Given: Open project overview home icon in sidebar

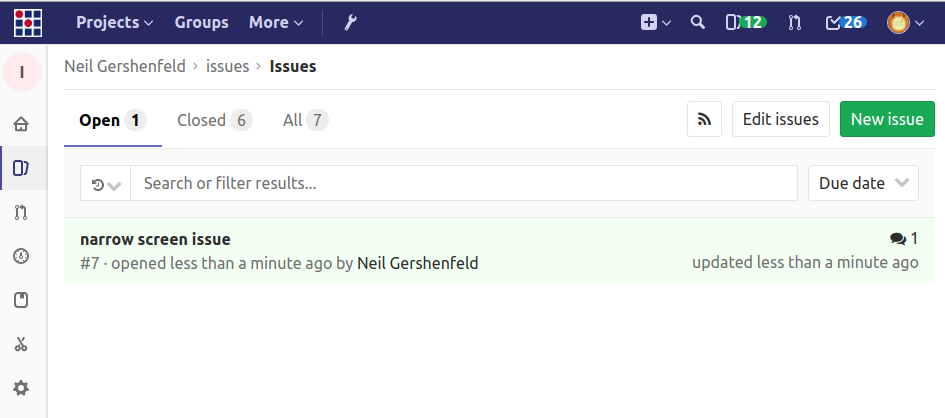Looking at the screenshot, I should pyautogui.click(x=21, y=124).
